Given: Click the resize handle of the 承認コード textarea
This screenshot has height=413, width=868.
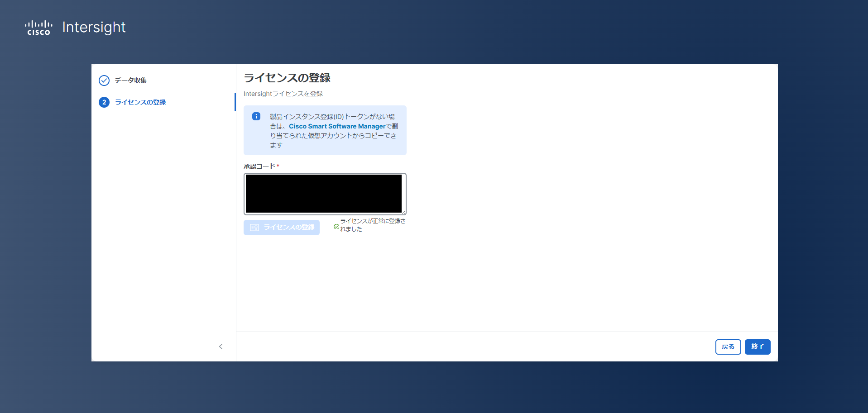Looking at the screenshot, I should click(x=403, y=212).
